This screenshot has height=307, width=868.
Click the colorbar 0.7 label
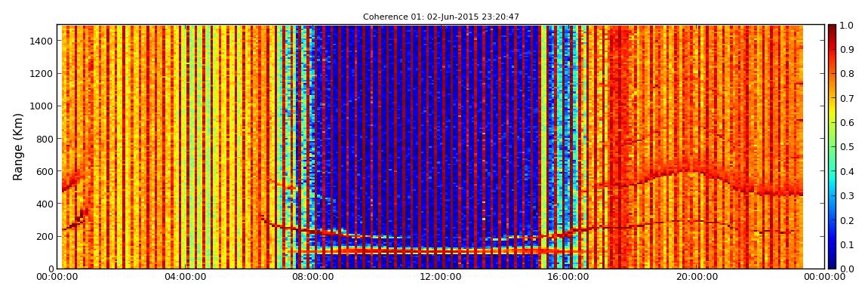tap(846, 99)
